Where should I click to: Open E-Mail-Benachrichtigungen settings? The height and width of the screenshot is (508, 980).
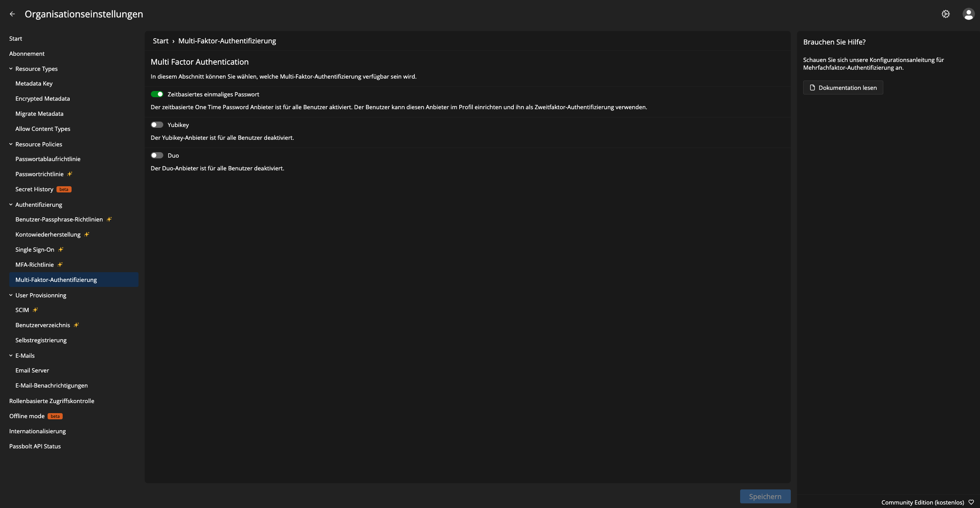pos(51,385)
